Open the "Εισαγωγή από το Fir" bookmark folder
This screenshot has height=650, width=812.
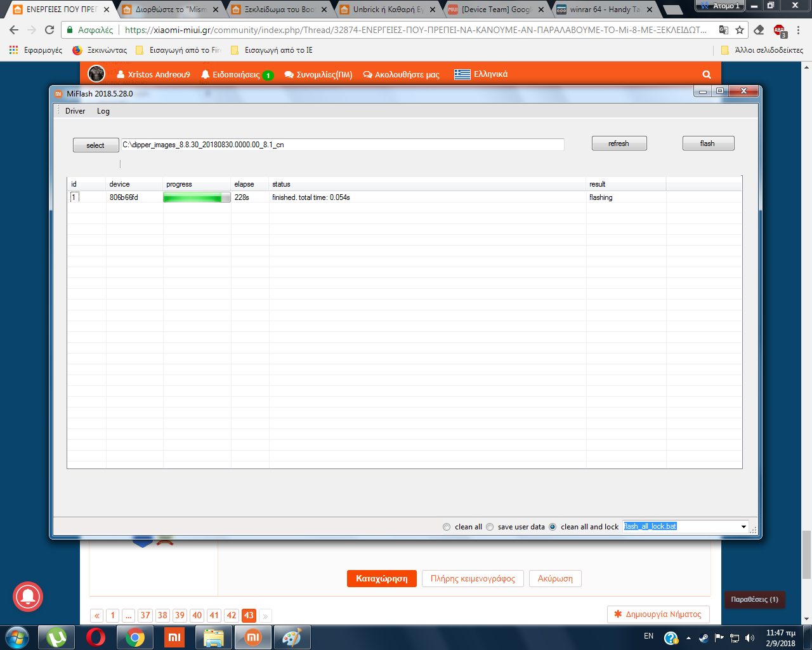point(178,50)
